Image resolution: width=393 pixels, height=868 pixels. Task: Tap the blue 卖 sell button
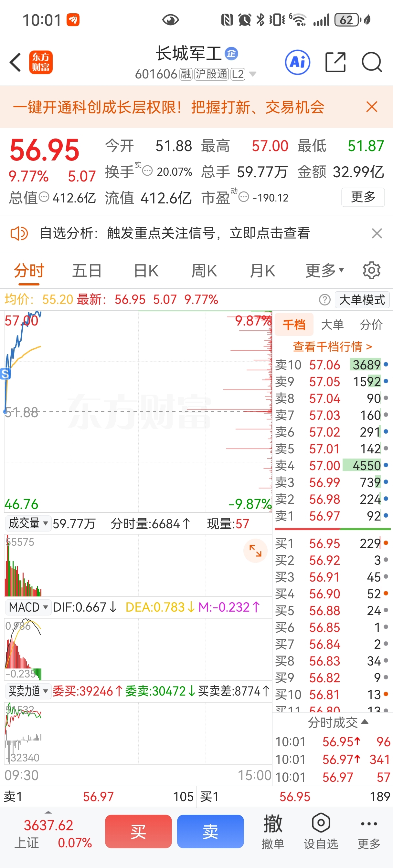click(x=210, y=831)
